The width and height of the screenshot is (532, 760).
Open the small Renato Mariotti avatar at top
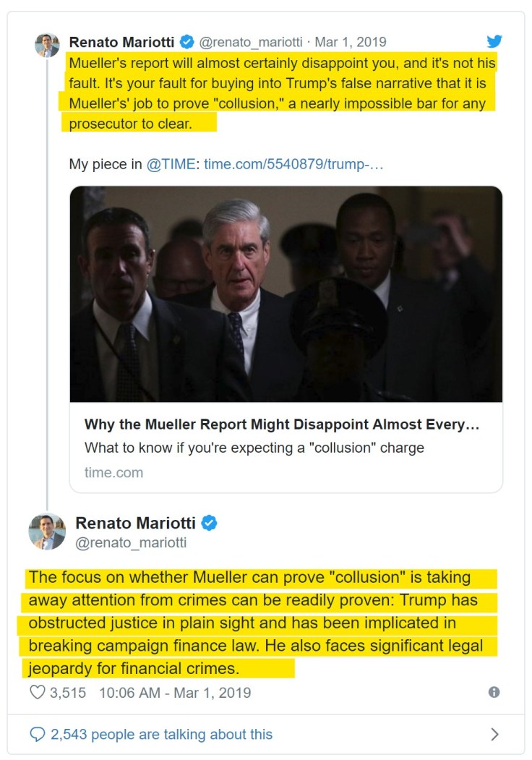tap(47, 45)
